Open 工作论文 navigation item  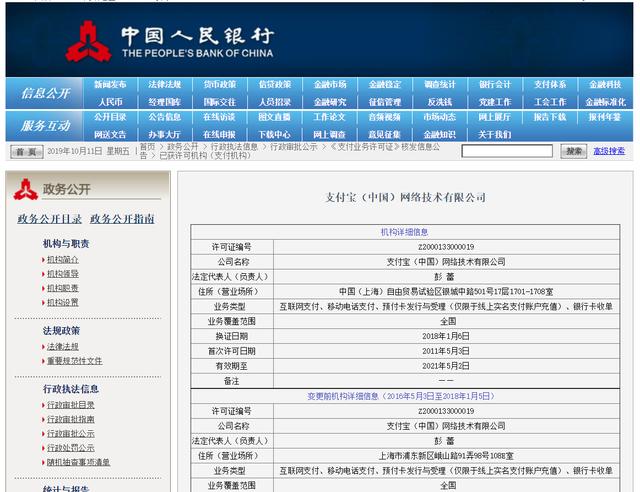click(330, 117)
